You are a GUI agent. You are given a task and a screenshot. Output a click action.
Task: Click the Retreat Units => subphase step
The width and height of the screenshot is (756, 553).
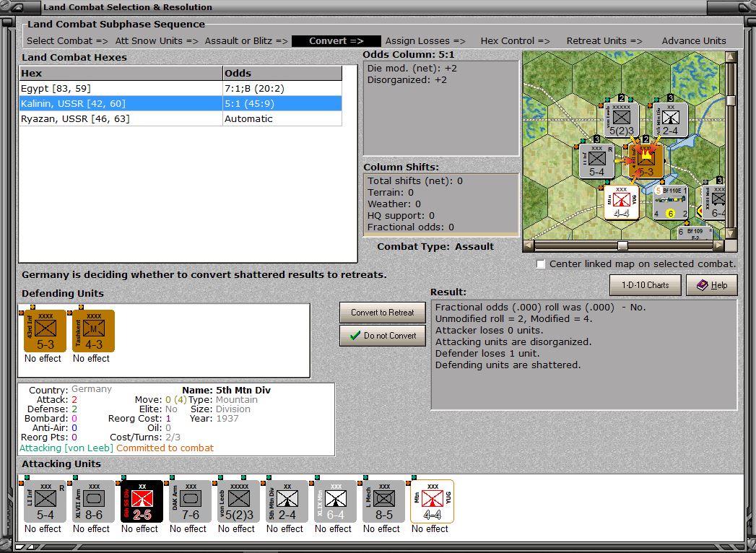[604, 41]
